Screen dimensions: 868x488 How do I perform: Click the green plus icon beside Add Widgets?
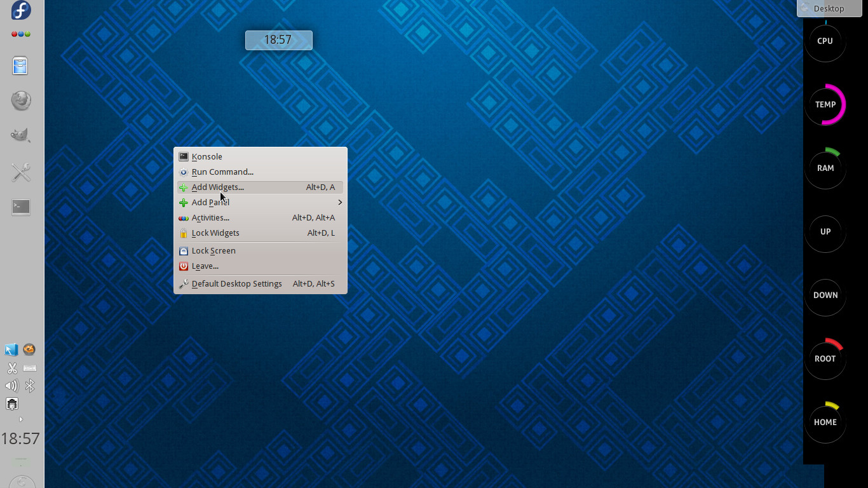(x=184, y=187)
